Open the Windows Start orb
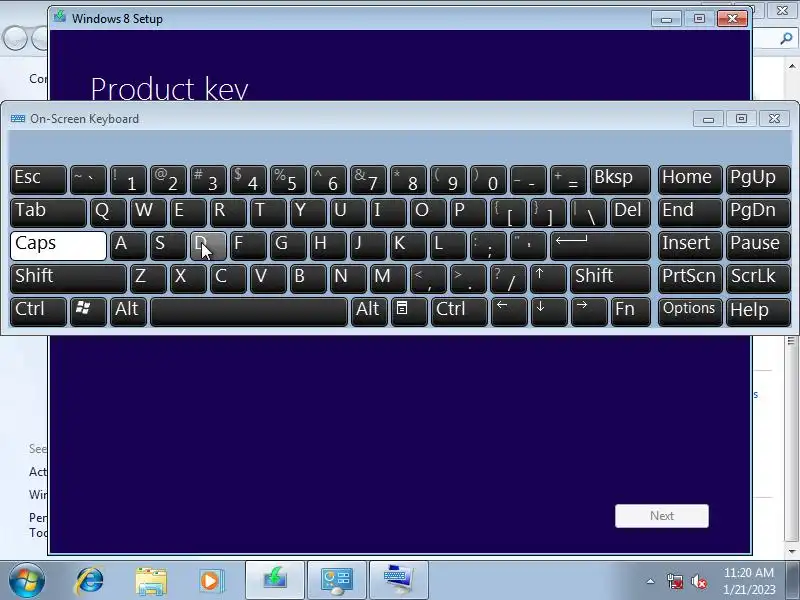Screen dimensions: 800x600 26,581
